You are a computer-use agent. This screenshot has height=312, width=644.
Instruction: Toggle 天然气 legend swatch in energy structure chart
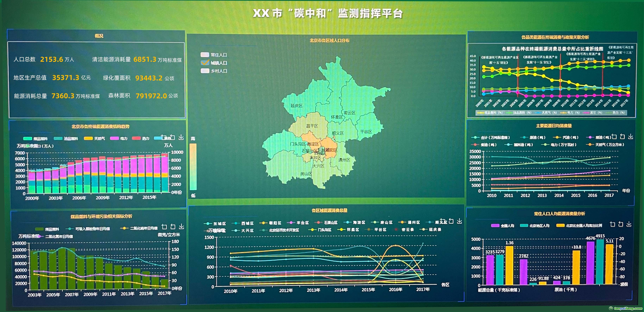[x=88, y=138]
